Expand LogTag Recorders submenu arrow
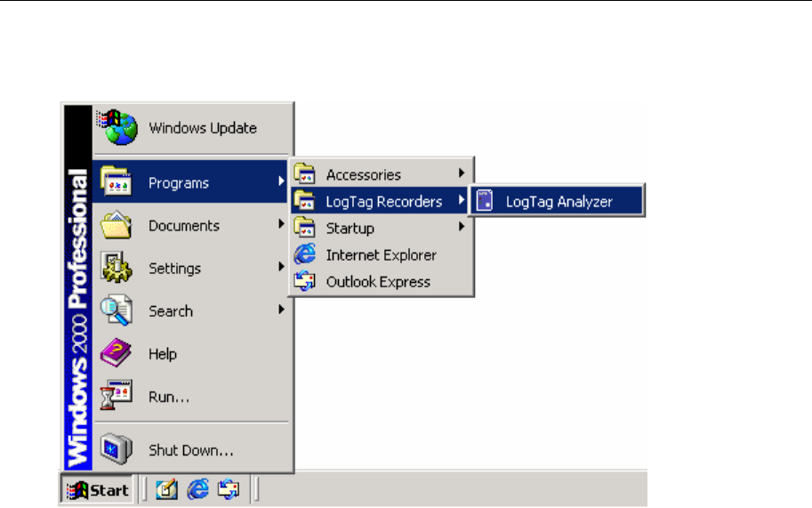Image resolution: width=812 pixels, height=508 pixels. click(461, 200)
